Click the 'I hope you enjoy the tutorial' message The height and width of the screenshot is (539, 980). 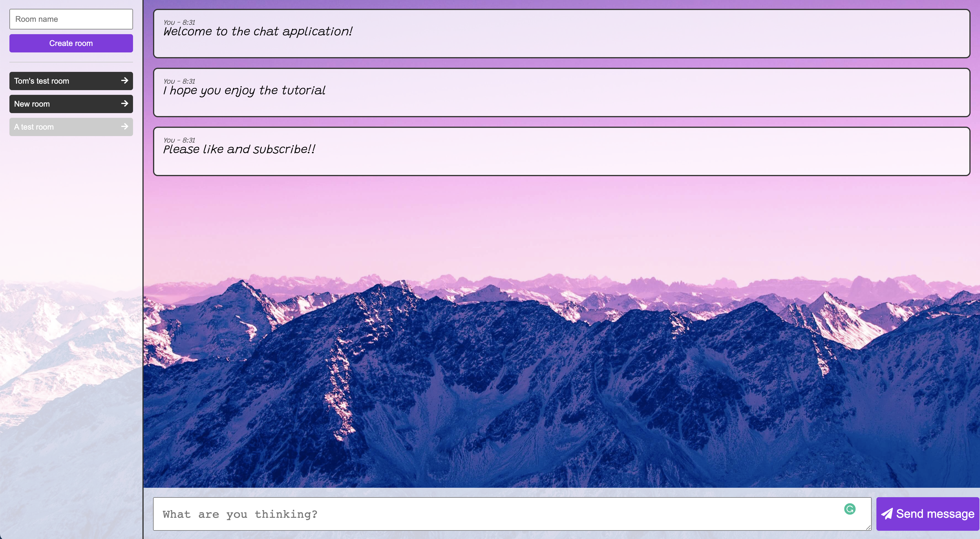point(244,91)
